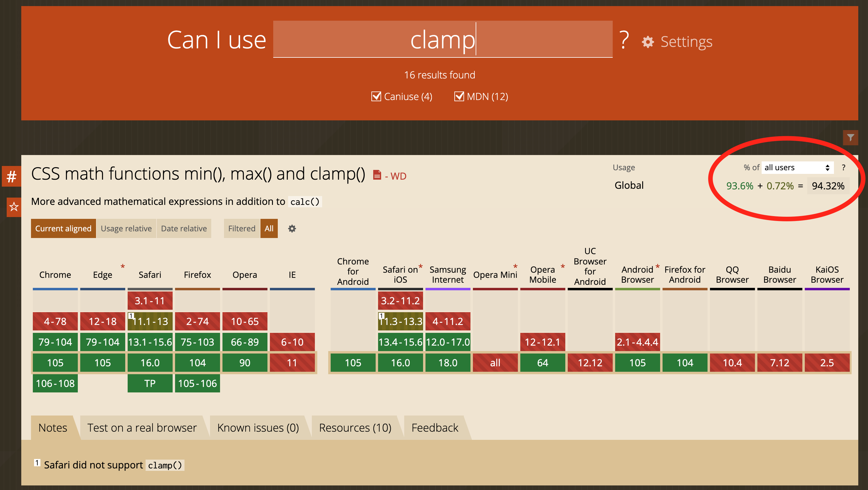The width and height of the screenshot is (868, 490).
Task: Open the Known issues (0) tab
Action: click(x=258, y=427)
